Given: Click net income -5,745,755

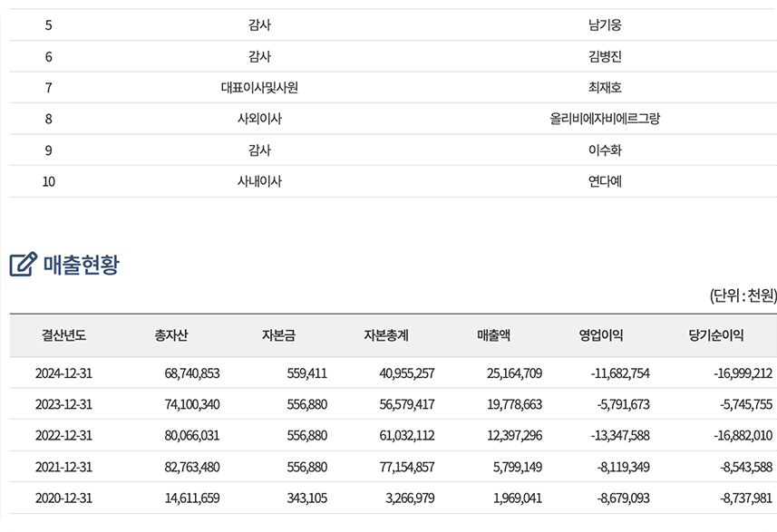Looking at the screenshot, I should point(746,404).
